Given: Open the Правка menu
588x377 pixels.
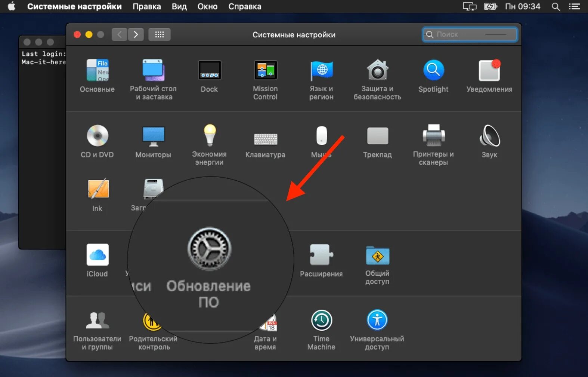Looking at the screenshot, I should 147,6.
